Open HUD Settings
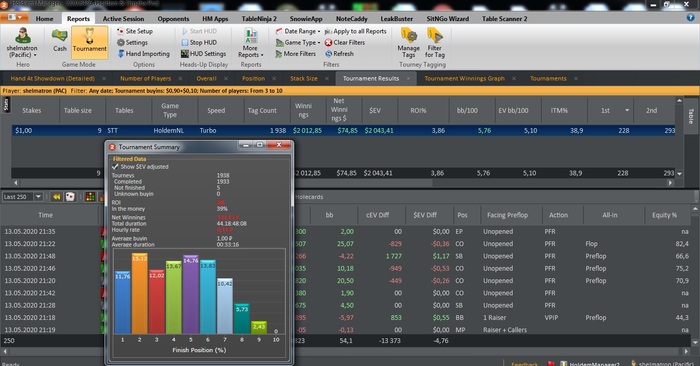 [203, 54]
